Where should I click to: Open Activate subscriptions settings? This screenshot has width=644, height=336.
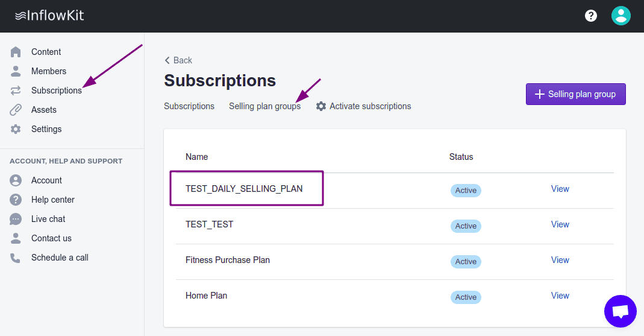pyautogui.click(x=363, y=106)
